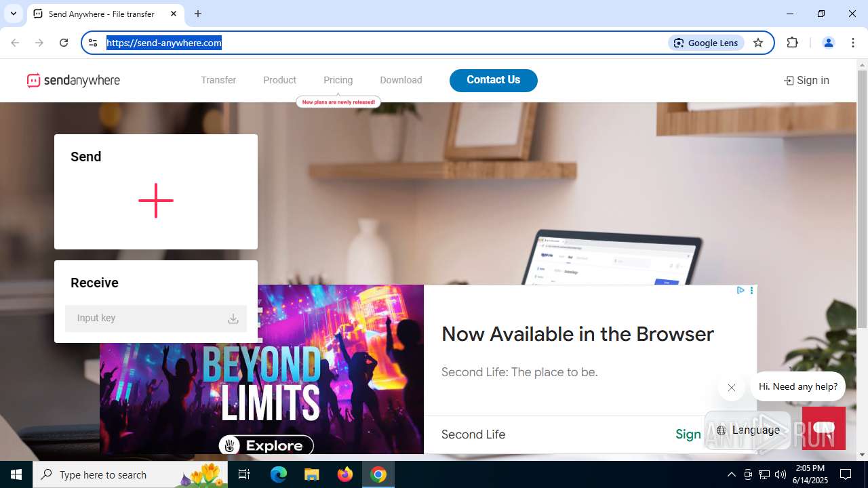Open the Product menu

[x=279, y=80]
